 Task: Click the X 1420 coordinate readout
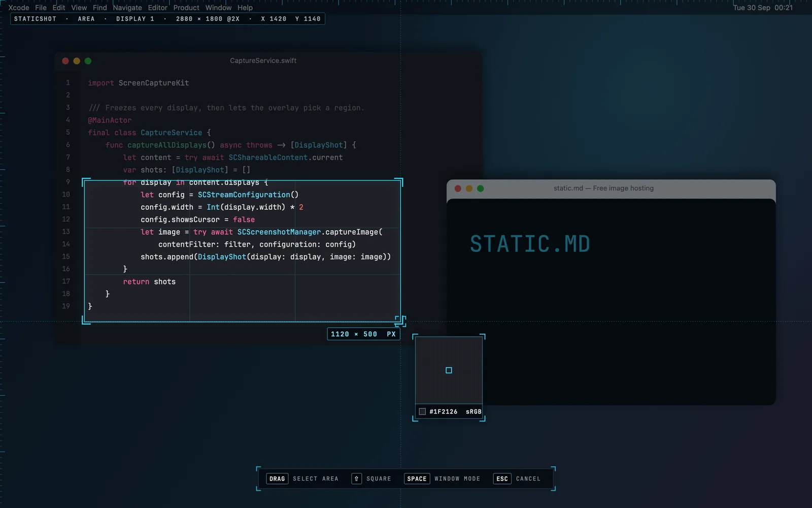[x=274, y=19]
